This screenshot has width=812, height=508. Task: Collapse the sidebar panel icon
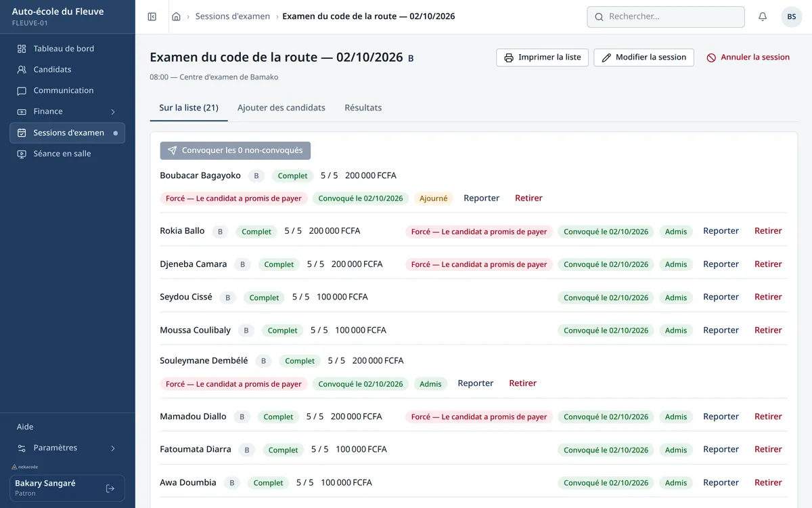pos(152,17)
